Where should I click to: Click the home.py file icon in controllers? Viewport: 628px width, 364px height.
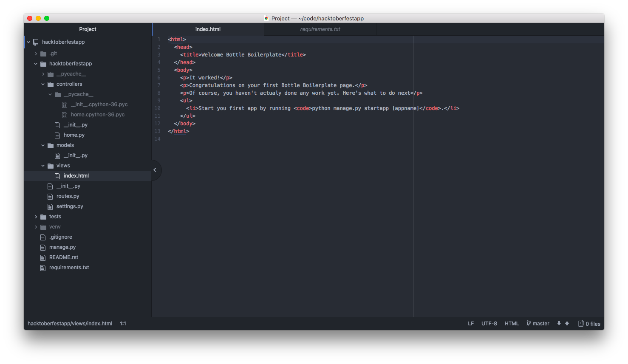(57, 135)
